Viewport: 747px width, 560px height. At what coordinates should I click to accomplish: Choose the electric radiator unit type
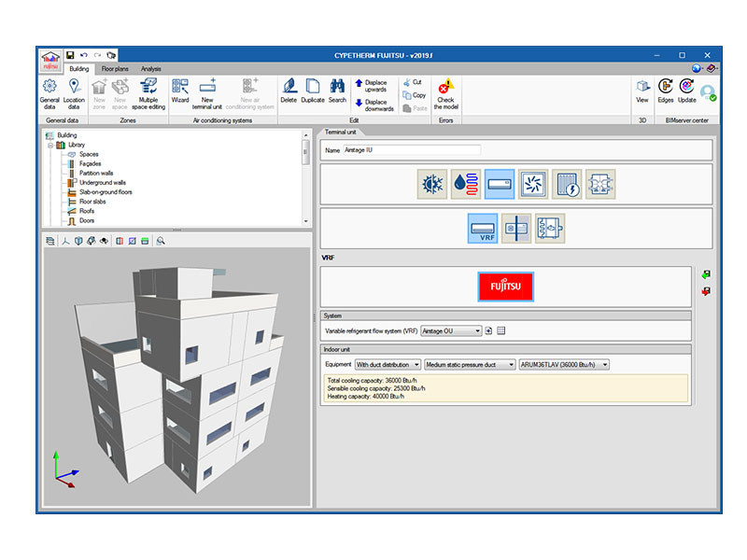tap(566, 184)
